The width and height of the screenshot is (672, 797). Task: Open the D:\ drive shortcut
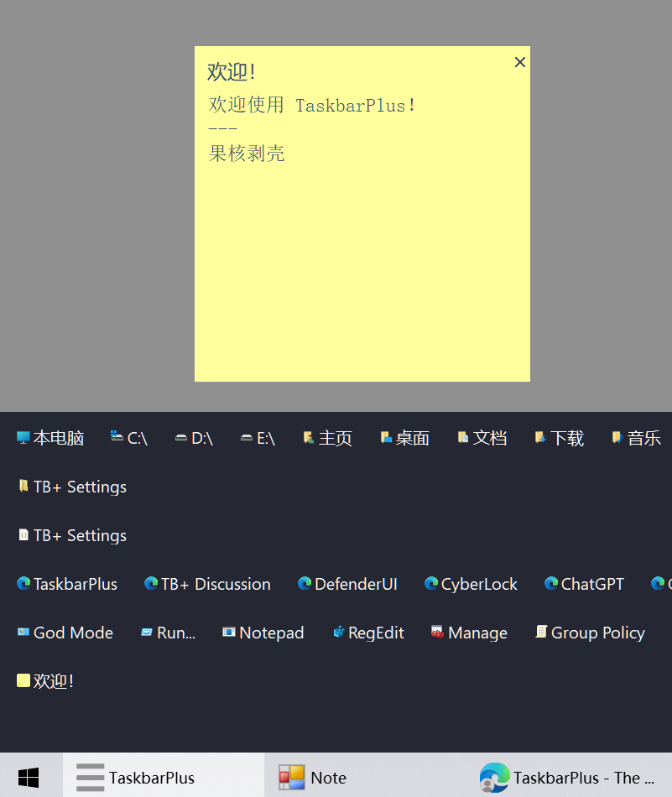point(194,438)
